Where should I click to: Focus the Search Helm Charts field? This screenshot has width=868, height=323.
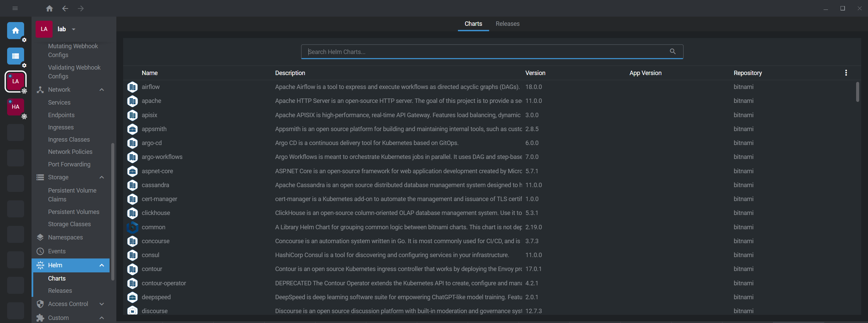[x=485, y=52]
